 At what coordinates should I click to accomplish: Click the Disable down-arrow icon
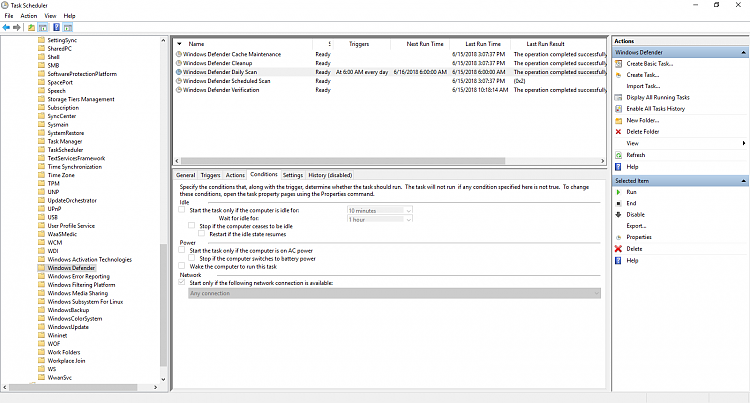[x=618, y=215]
